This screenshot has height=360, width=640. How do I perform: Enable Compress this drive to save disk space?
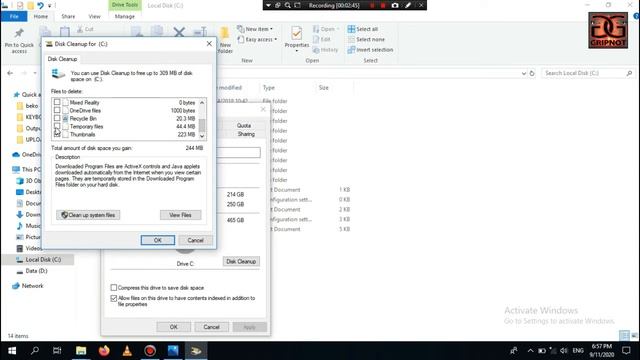click(114, 288)
